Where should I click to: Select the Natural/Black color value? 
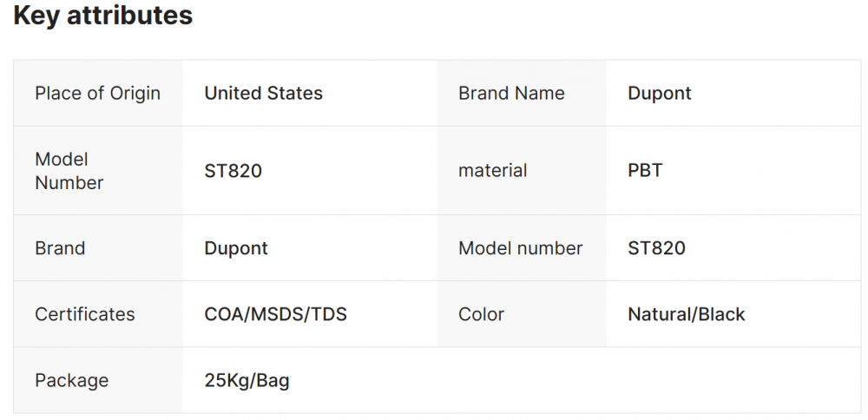point(686,314)
